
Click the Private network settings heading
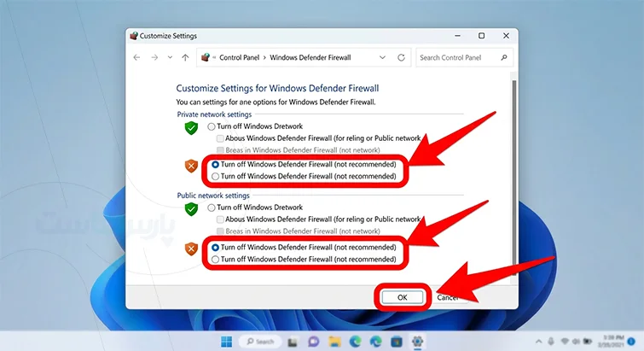click(x=214, y=114)
